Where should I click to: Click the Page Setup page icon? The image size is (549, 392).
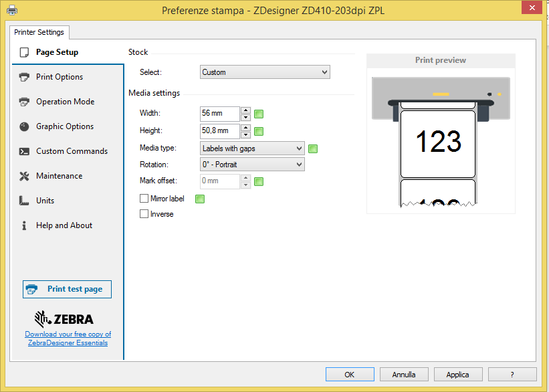(24, 52)
